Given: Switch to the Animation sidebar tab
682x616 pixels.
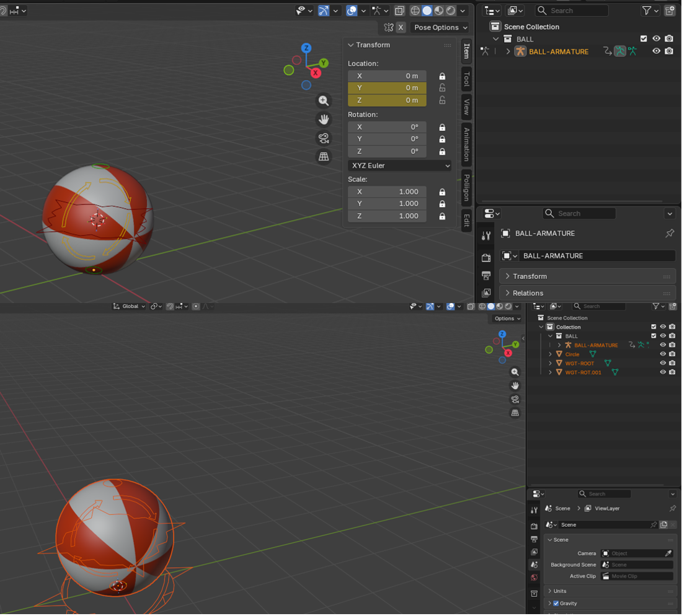Looking at the screenshot, I should tap(467, 144).
